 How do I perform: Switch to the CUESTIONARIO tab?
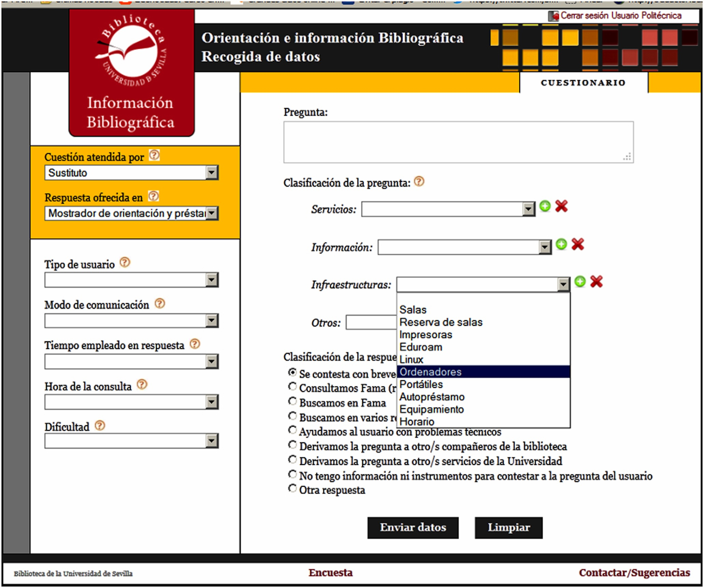pyautogui.click(x=584, y=83)
